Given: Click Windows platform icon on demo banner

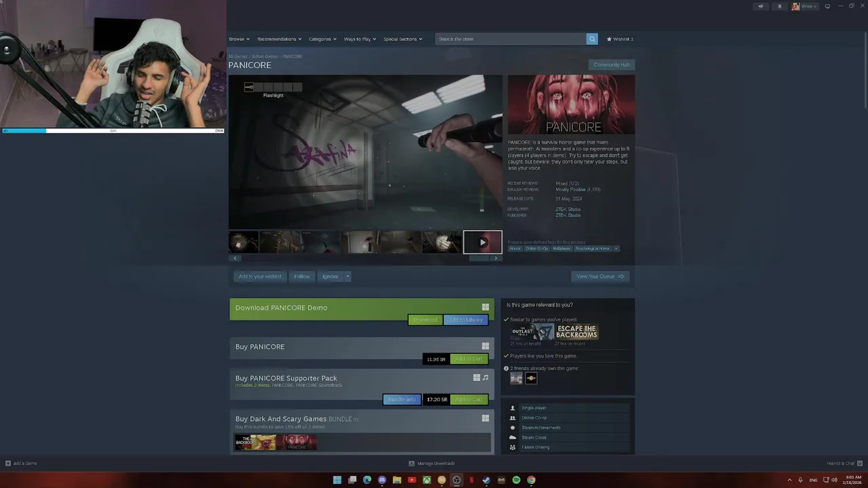Looking at the screenshot, I should coord(485,307).
